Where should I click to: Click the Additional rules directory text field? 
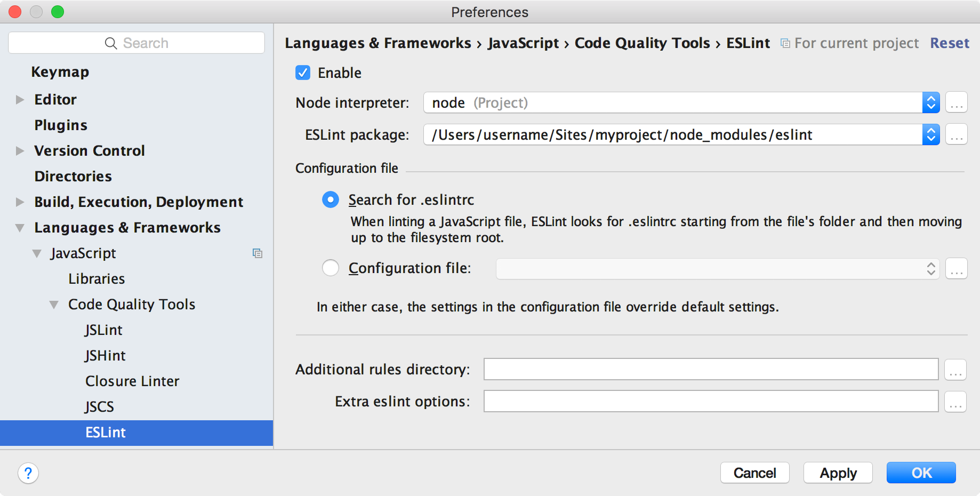(x=710, y=370)
